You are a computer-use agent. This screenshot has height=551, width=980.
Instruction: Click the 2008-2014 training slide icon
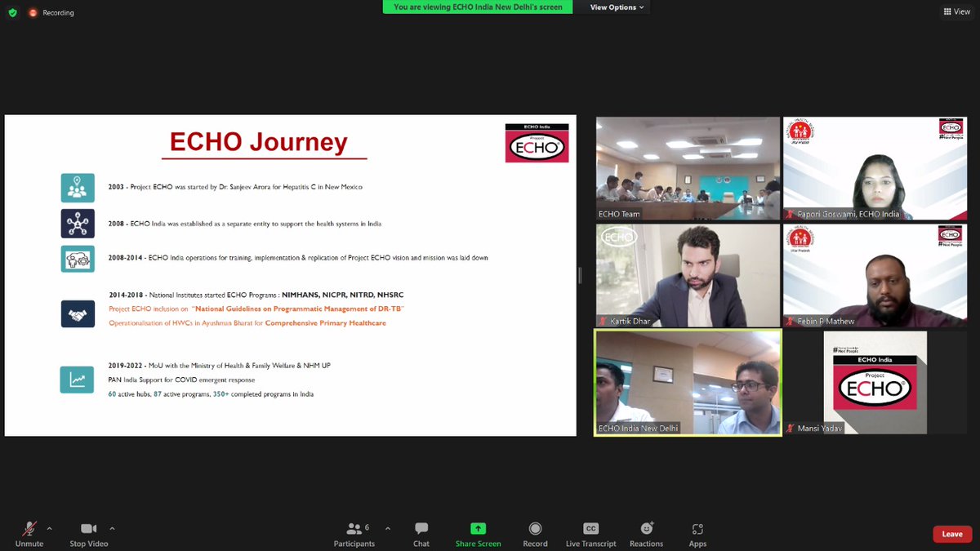(78, 259)
